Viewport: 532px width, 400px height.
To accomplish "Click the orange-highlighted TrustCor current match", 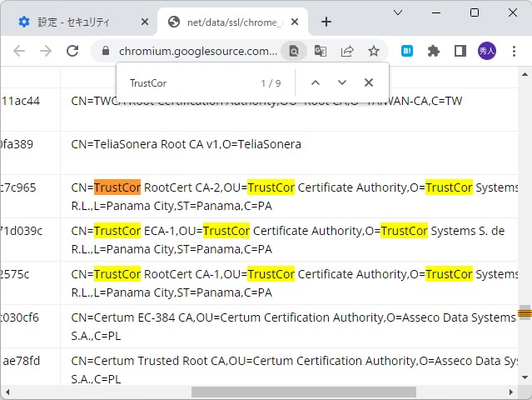I will tap(117, 187).
